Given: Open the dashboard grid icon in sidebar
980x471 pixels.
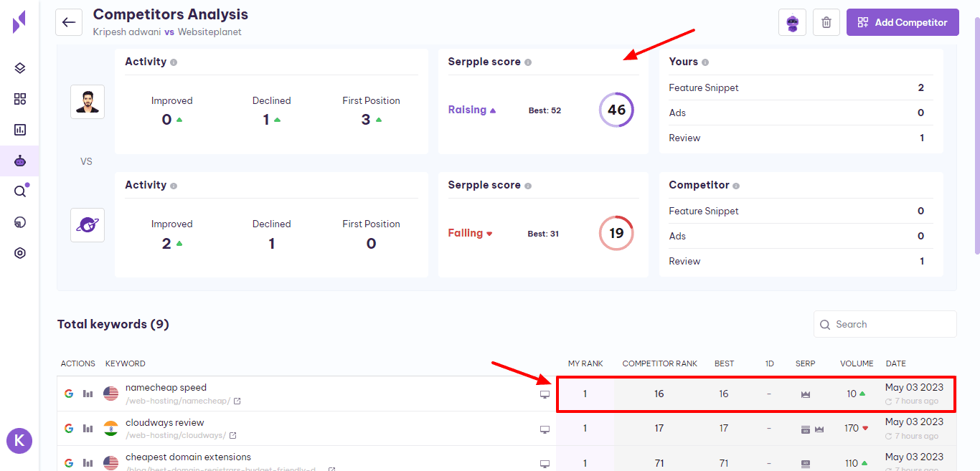Looking at the screenshot, I should pyautogui.click(x=20, y=99).
